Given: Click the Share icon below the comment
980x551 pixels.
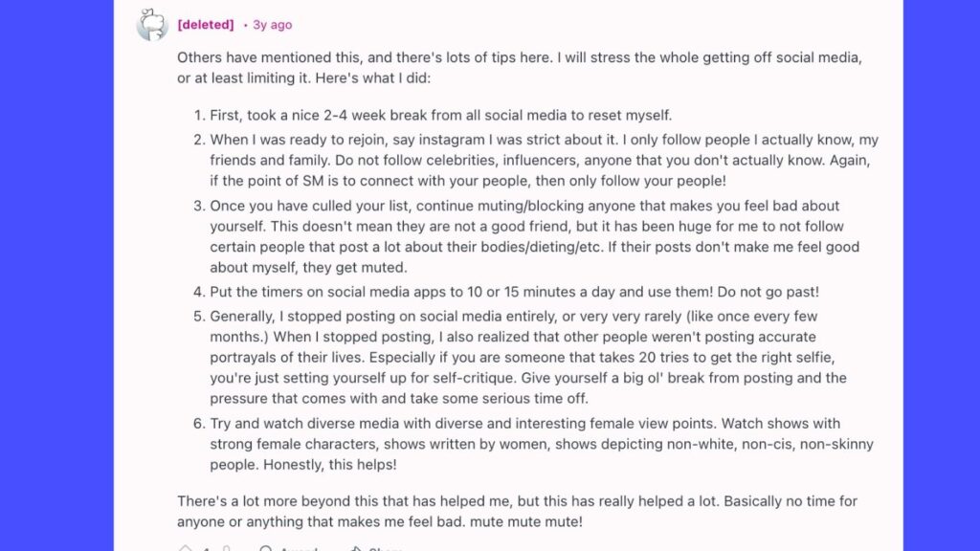Looking at the screenshot, I should 354,548.
